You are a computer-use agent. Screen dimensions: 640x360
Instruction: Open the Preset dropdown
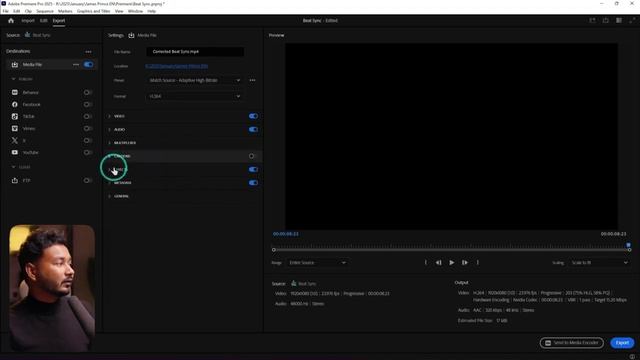click(x=194, y=80)
